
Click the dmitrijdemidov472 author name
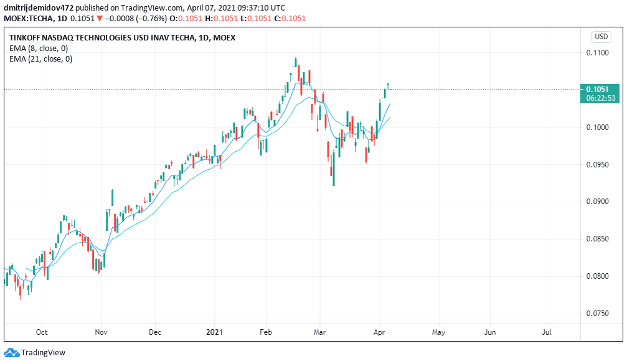pyautogui.click(x=39, y=7)
